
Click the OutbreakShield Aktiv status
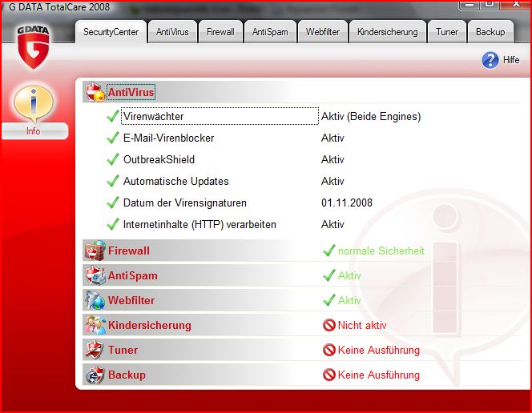tap(332, 159)
